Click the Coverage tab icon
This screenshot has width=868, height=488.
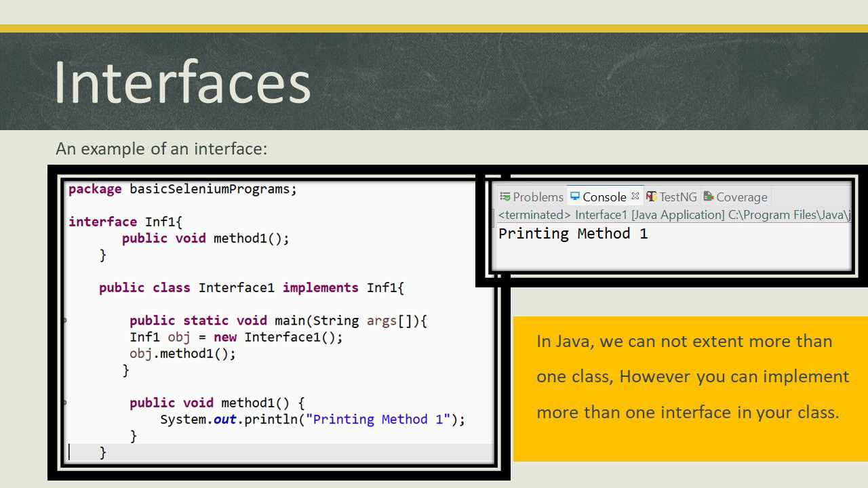click(x=709, y=197)
